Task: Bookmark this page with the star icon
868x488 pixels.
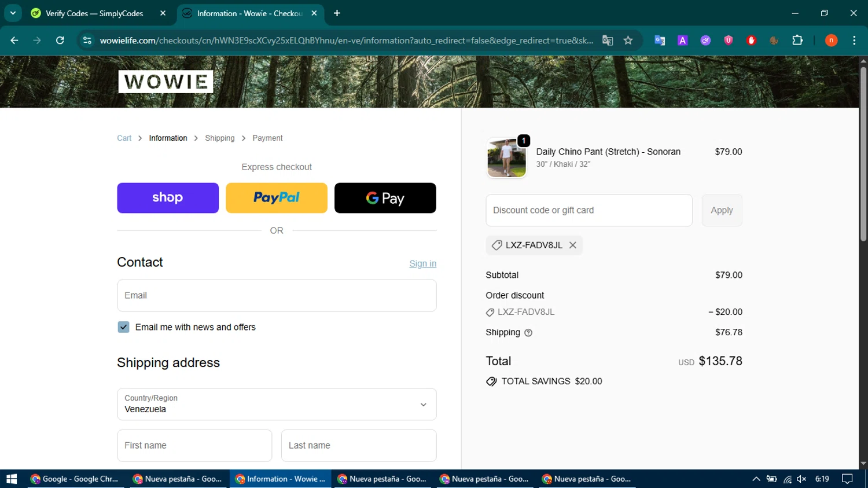Action: click(628, 41)
